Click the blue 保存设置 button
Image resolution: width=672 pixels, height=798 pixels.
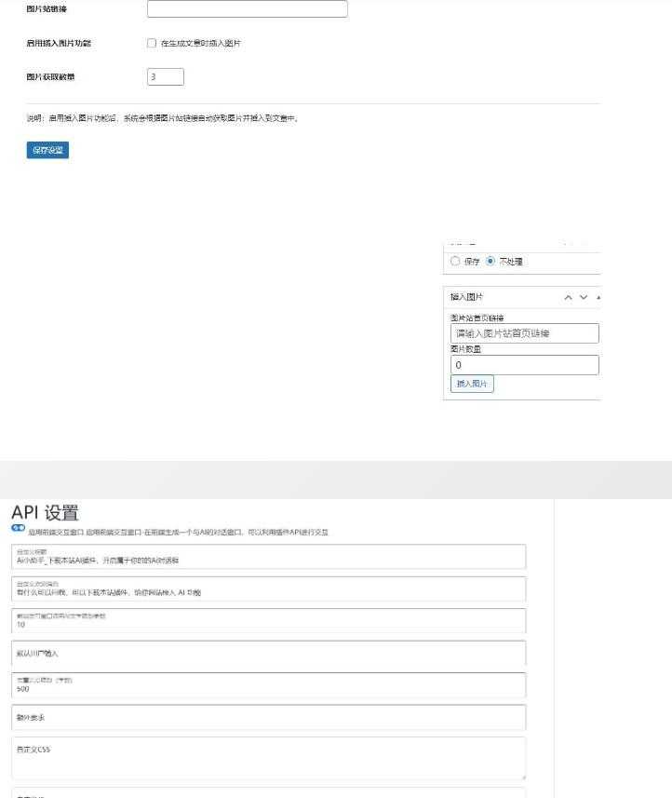(x=47, y=150)
